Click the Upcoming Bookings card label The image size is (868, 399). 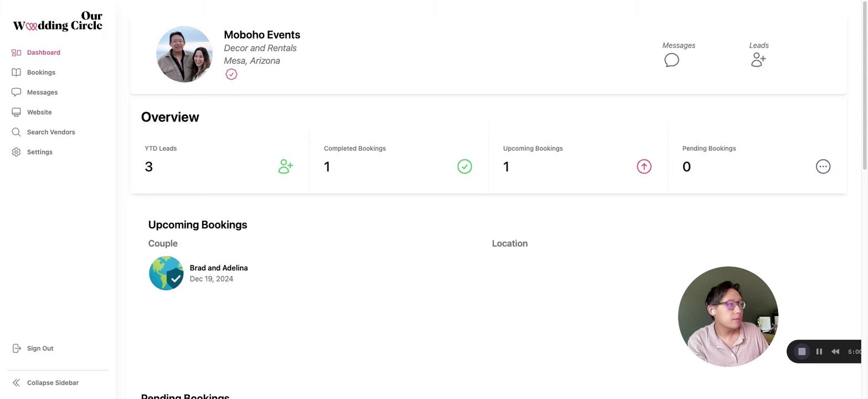coord(533,149)
